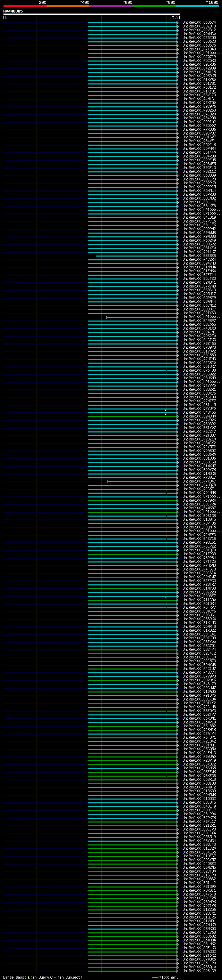Image resolution: width=222 pixels, height=980 pixels.
Task: Select subject label UniRef100_B6VC73
Action: click(x=199, y=95)
